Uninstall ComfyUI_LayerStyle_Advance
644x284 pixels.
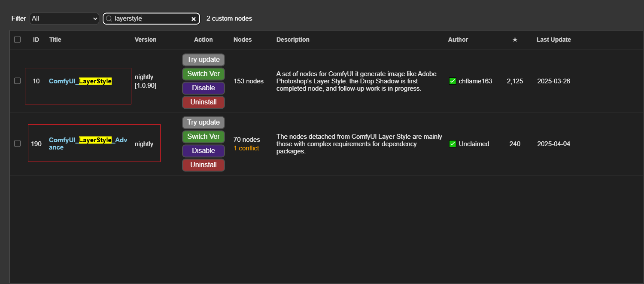point(204,165)
